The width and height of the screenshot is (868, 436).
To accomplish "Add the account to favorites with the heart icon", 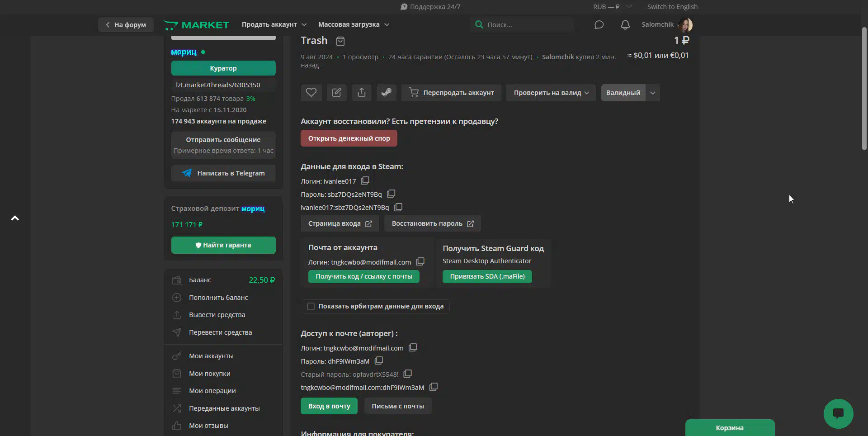I will click(x=311, y=92).
